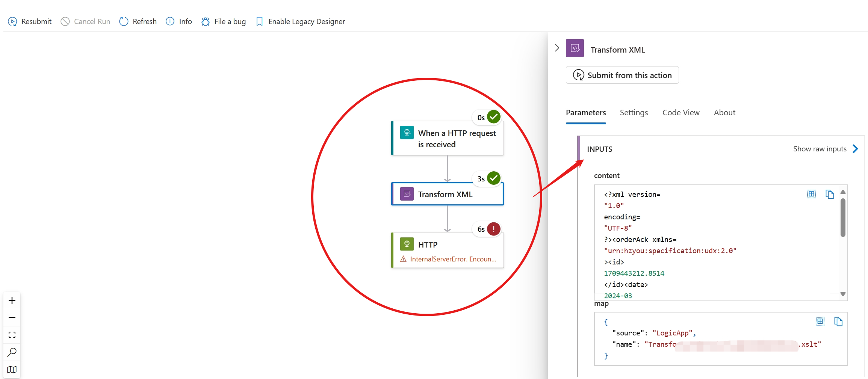Select the HTTP request trigger node
The height and width of the screenshot is (379, 868).
click(x=447, y=138)
